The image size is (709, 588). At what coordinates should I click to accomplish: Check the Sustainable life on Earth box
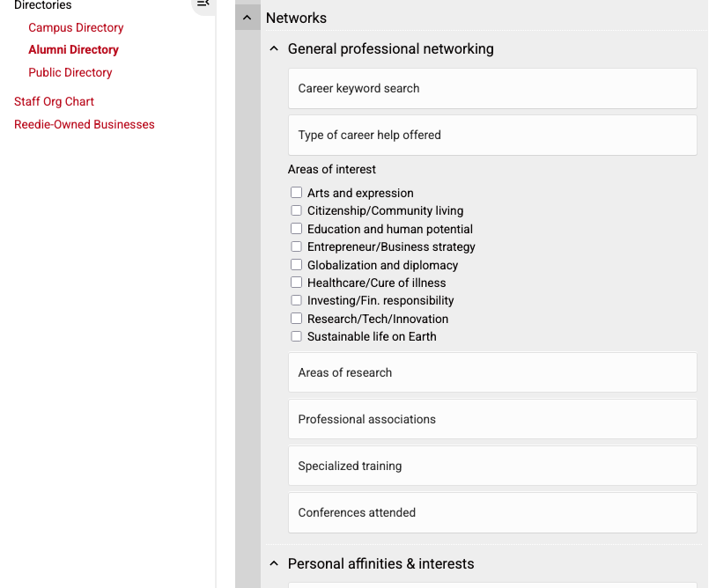click(297, 336)
